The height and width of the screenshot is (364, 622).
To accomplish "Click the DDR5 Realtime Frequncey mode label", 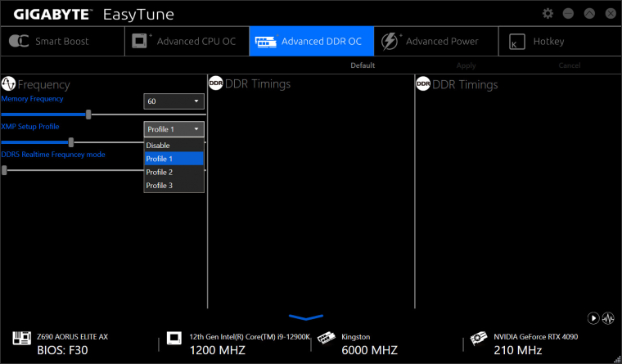I will click(53, 155).
